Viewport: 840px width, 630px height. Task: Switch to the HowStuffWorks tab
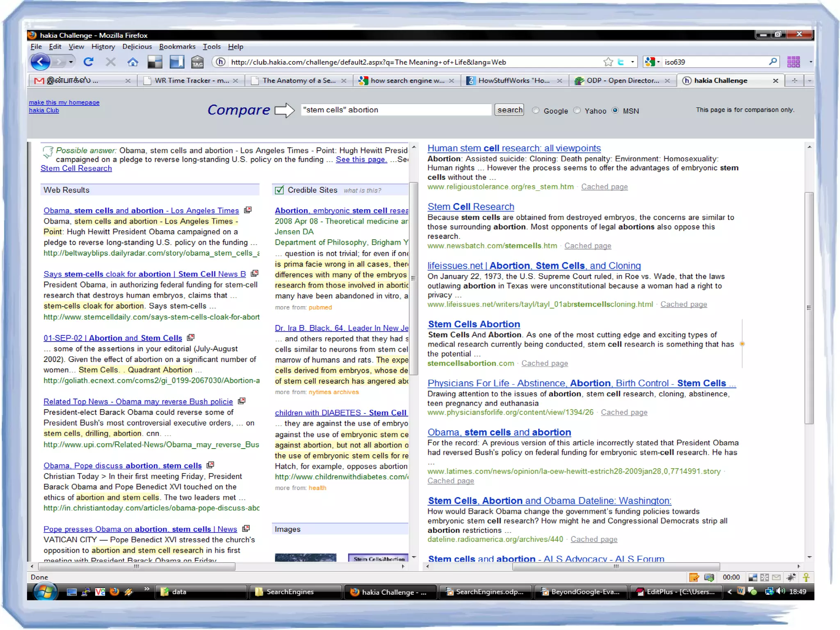pos(514,80)
